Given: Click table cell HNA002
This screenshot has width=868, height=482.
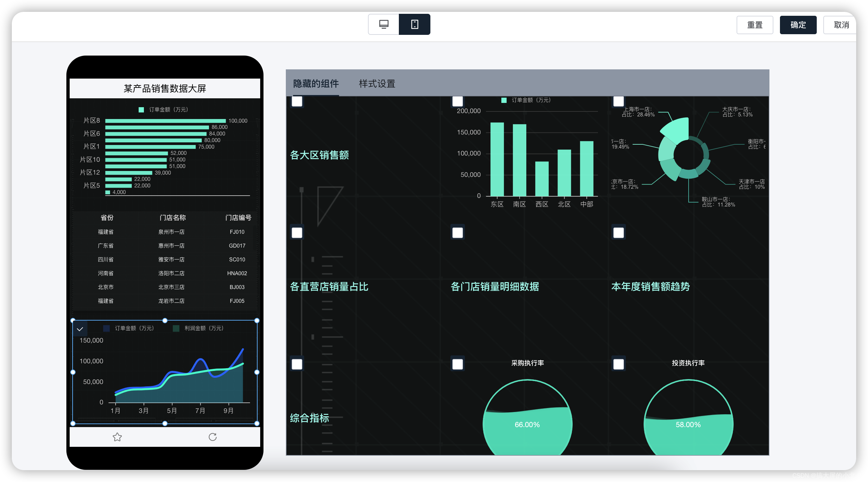Looking at the screenshot, I should pyautogui.click(x=237, y=273).
